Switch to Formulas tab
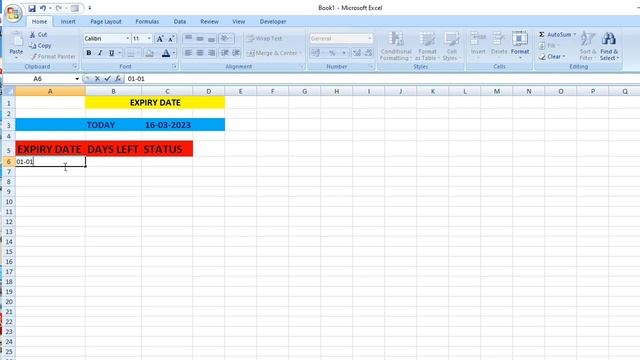Image resolution: width=640 pixels, height=360 pixels. coord(147,22)
